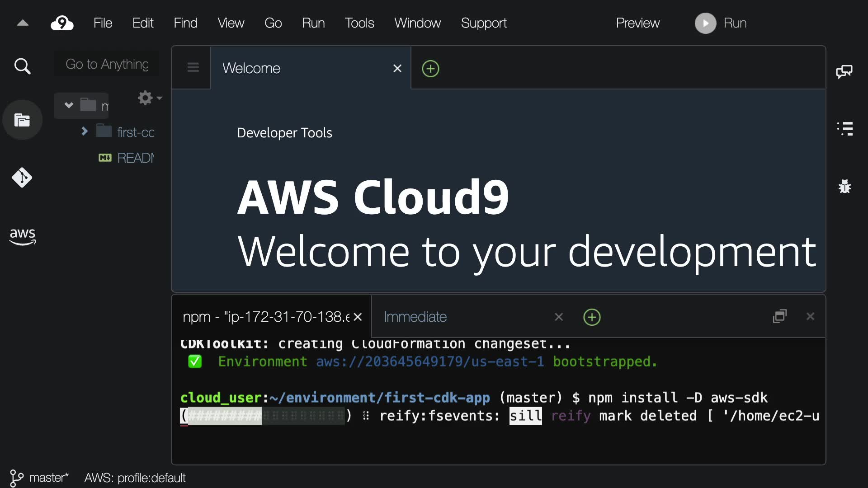Switch to the Immediate tab
Viewport: 868px width, 488px height.
pos(415,317)
